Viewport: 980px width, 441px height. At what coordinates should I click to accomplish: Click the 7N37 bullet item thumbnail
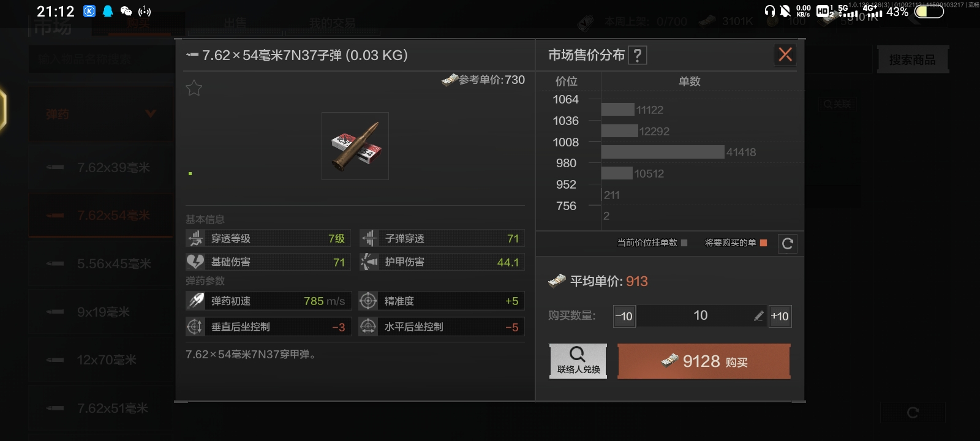[x=355, y=146]
